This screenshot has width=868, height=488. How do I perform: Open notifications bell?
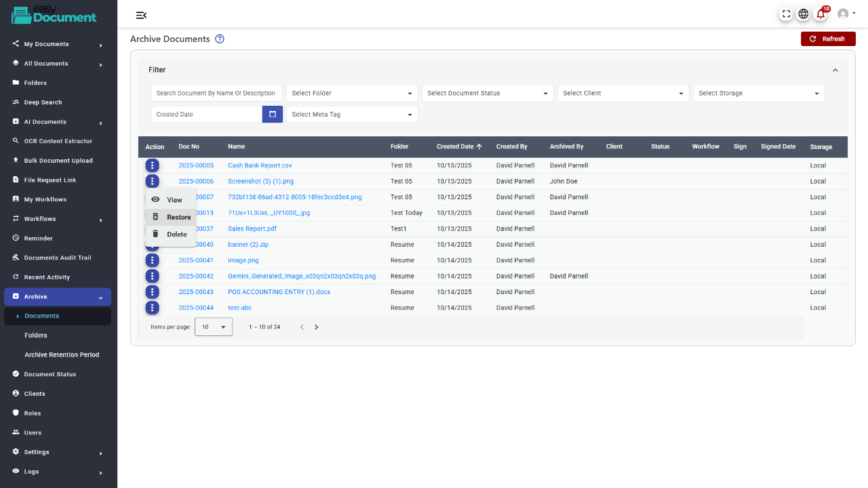(x=821, y=14)
